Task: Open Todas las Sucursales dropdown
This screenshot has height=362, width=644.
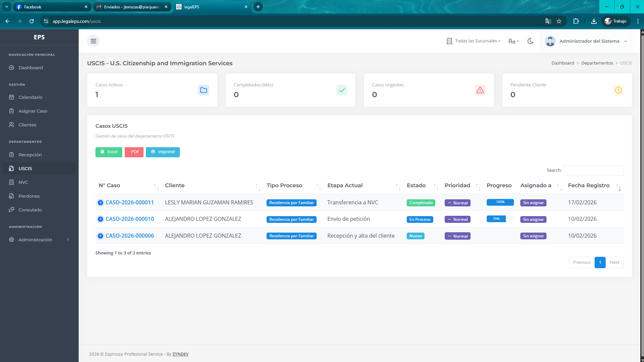Action: (x=473, y=41)
